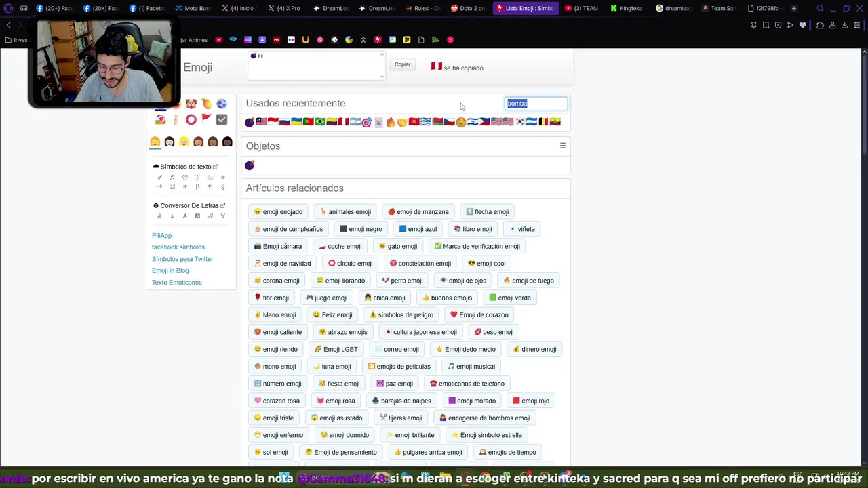Open the emoji enojado article tag

tap(278, 212)
